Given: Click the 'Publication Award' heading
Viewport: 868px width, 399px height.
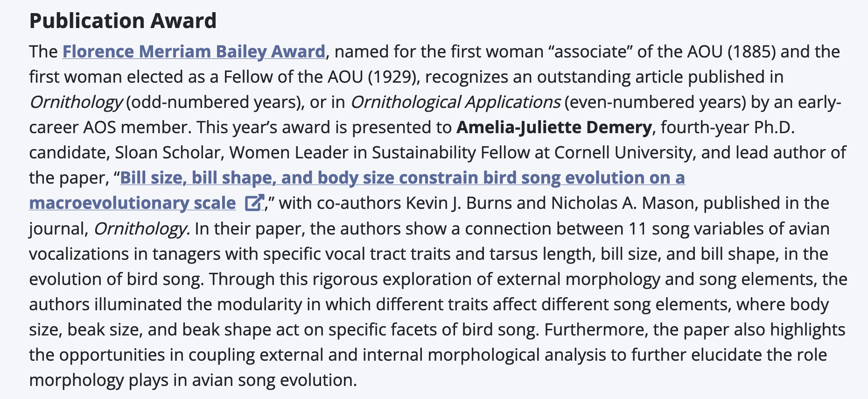Looking at the screenshot, I should pyautogui.click(x=123, y=21).
